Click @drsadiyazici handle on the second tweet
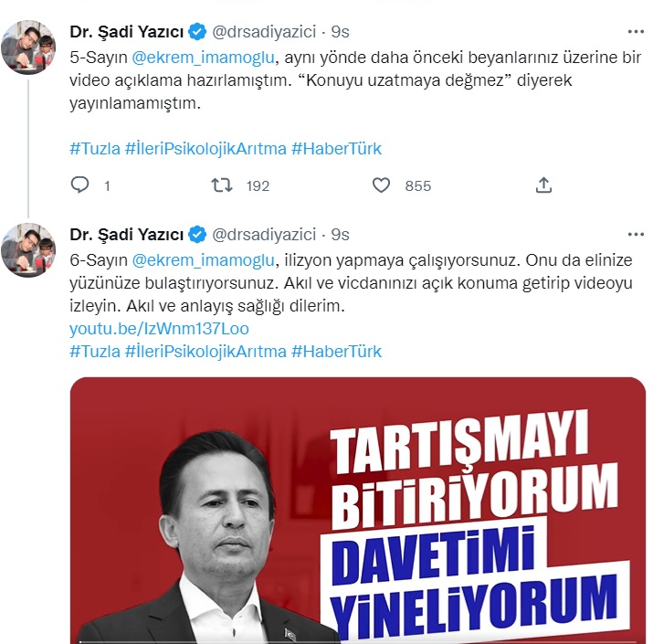653x644 pixels. click(x=264, y=235)
